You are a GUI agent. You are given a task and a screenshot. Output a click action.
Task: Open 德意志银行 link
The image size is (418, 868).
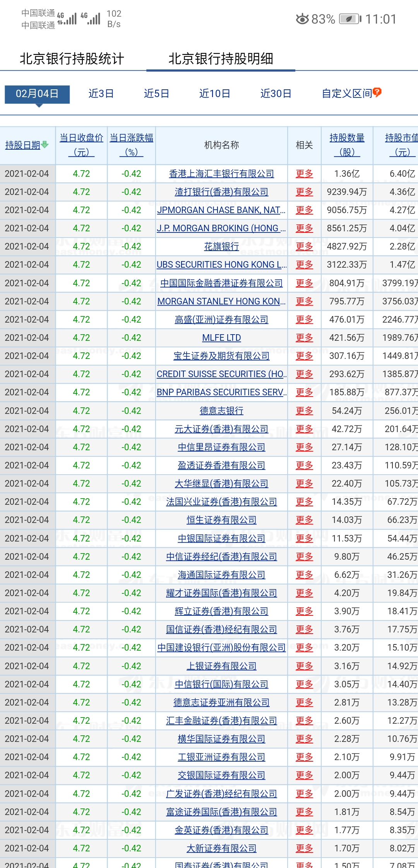click(x=221, y=411)
